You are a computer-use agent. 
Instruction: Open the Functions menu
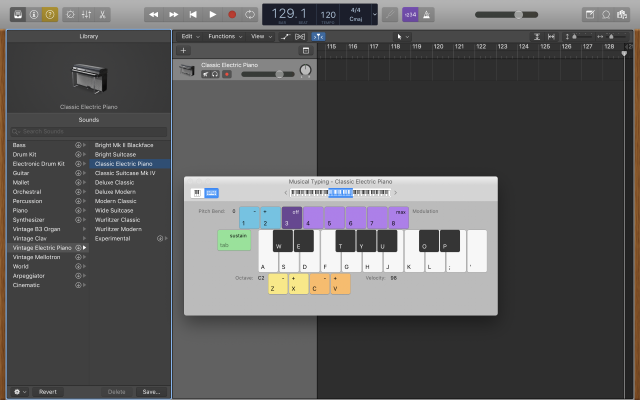(x=225, y=36)
